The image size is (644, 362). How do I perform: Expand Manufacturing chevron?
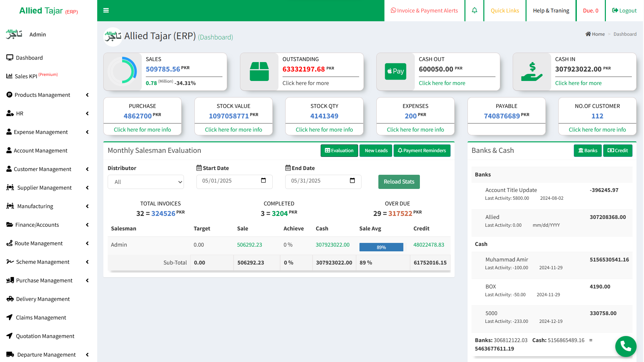point(87,206)
